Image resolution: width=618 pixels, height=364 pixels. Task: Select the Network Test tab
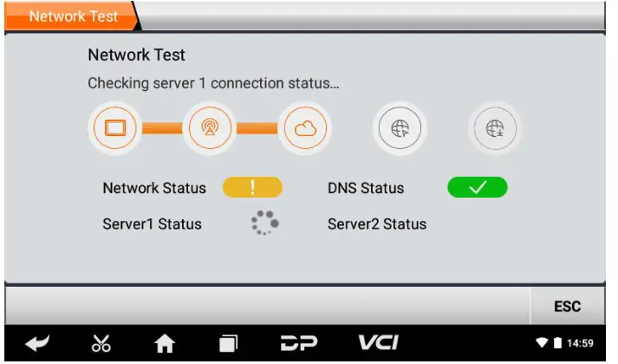click(74, 16)
